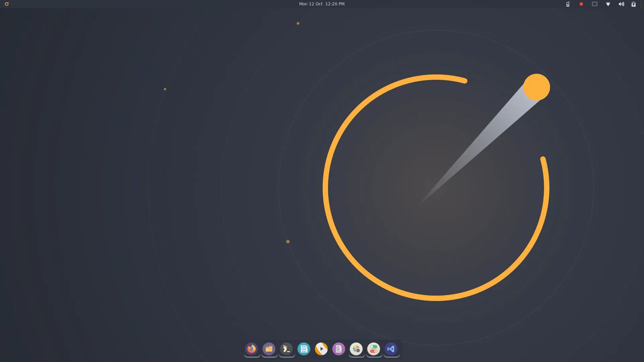This screenshot has width=644, height=362.
Task: Open the file manager folder icon
Action: click(269, 349)
